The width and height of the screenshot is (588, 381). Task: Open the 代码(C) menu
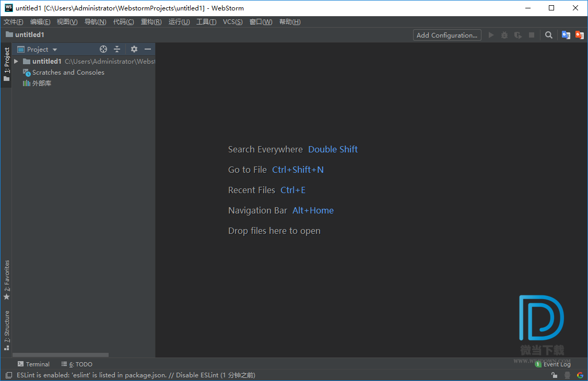click(123, 22)
